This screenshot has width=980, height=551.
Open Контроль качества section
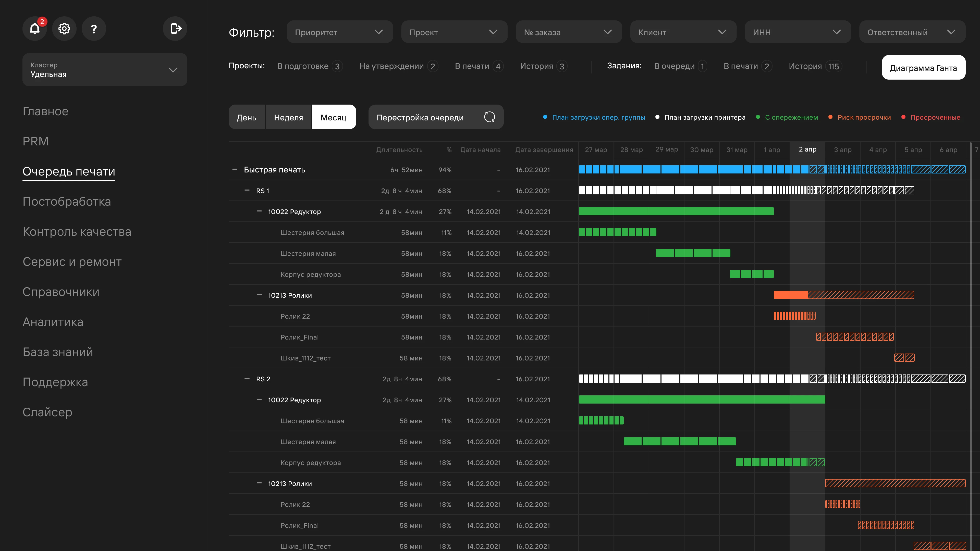pyautogui.click(x=77, y=232)
